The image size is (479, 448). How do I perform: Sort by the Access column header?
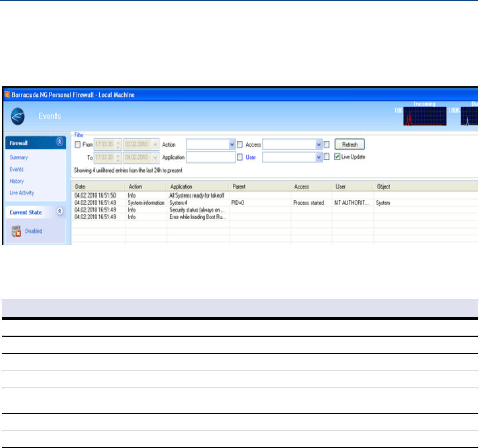(311, 187)
